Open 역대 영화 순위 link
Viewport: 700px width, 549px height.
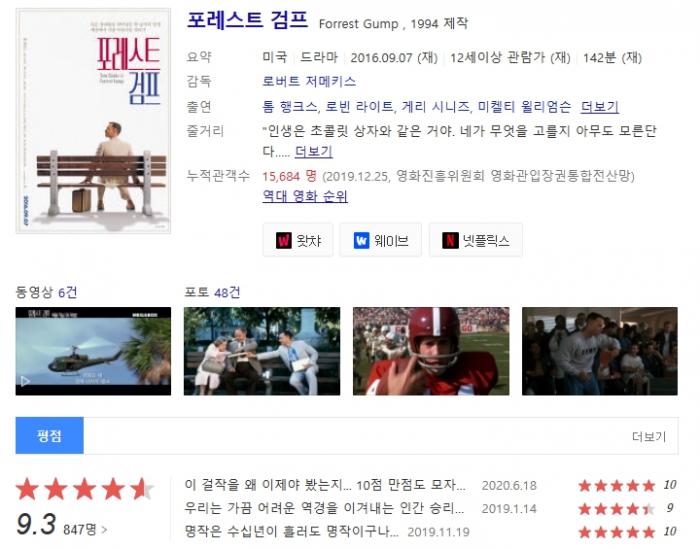tap(305, 196)
